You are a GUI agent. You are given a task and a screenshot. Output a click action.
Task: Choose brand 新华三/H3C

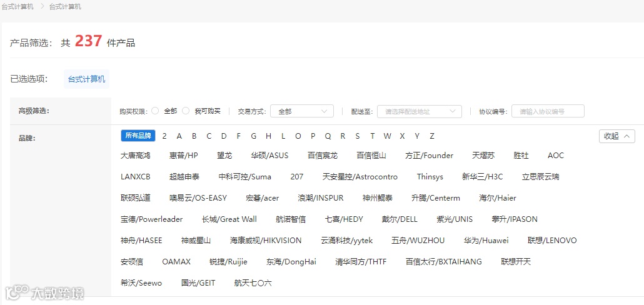pyautogui.click(x=482, y=177)
